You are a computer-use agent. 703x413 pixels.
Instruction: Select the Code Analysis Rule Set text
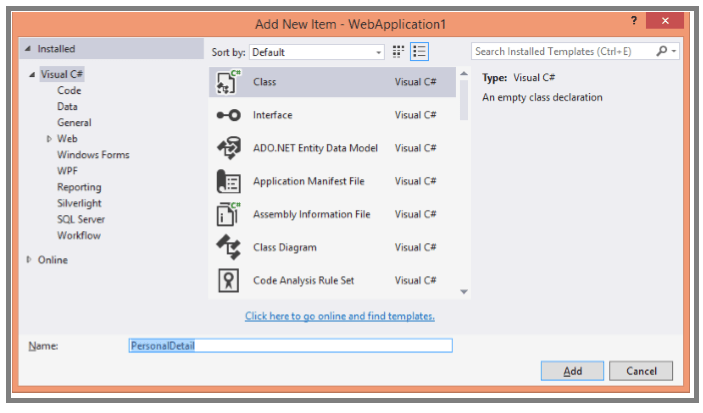pos(304,281)
